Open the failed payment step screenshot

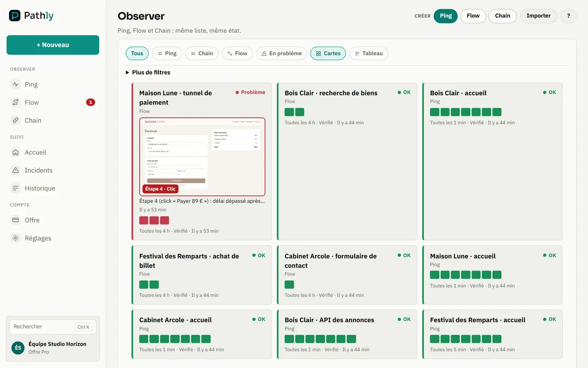pyautogui.click(x=202, y=157)
